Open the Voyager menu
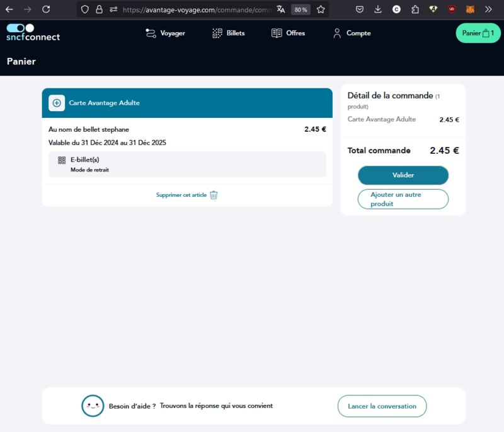Viewport: 504px width, 432px height. click(165, 33)
